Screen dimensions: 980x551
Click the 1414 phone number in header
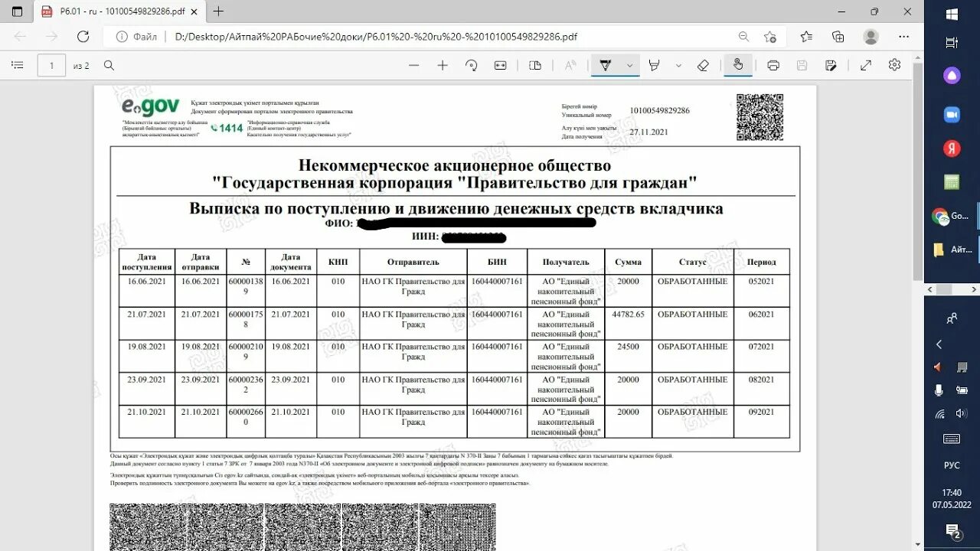230,129
